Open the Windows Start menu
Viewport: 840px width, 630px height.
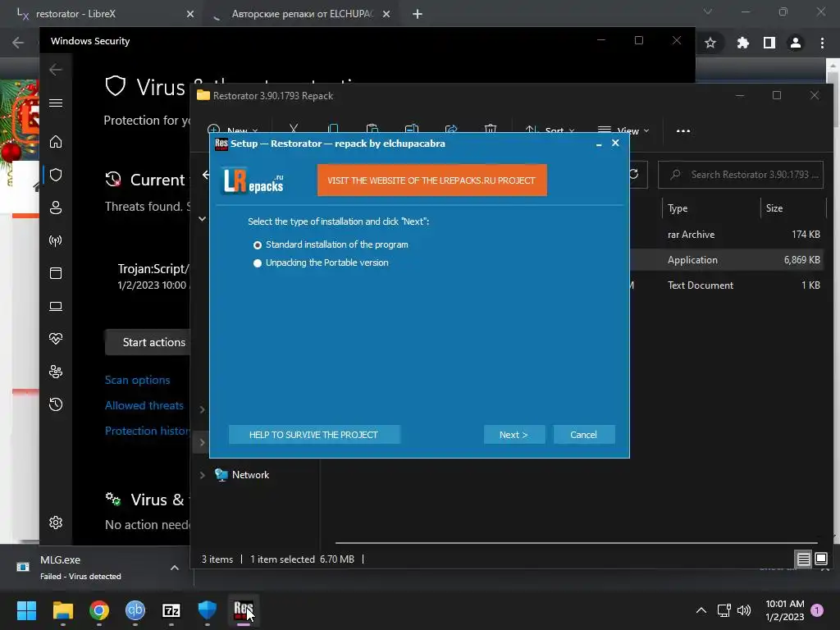(x=26, y=610)
